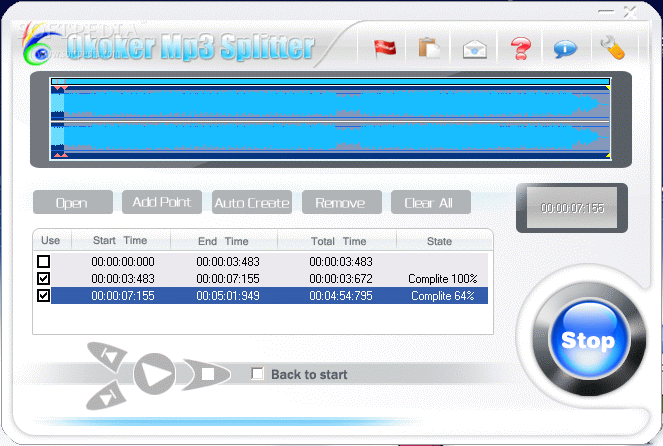
Task: Check Use box for 00:00:00:000 row
Action: [x=44, y=261]
